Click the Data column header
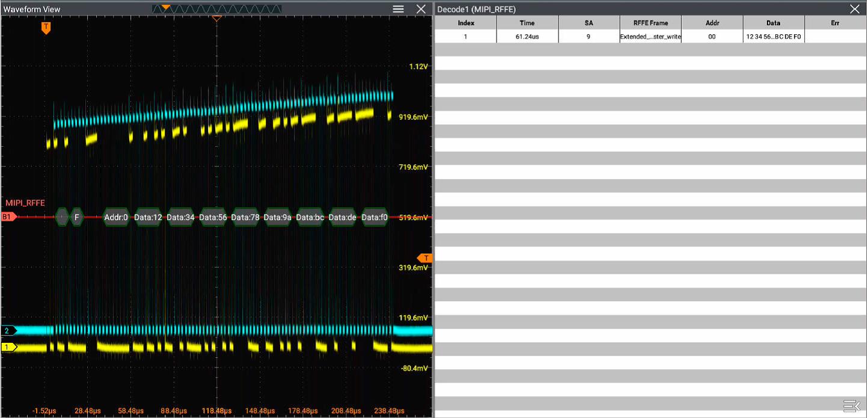 773,23
